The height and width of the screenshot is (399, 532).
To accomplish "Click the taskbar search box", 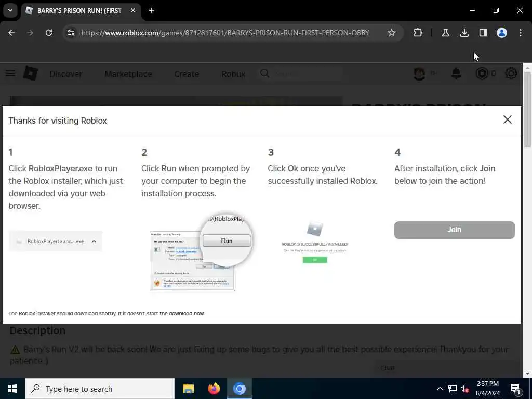I will click(x=100, y=389).
